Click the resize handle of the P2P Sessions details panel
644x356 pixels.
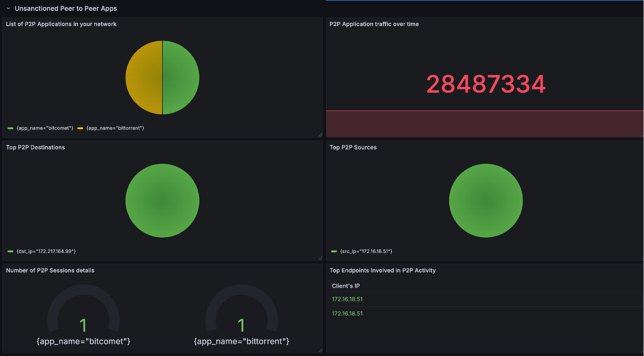click(x=320, y=351)
